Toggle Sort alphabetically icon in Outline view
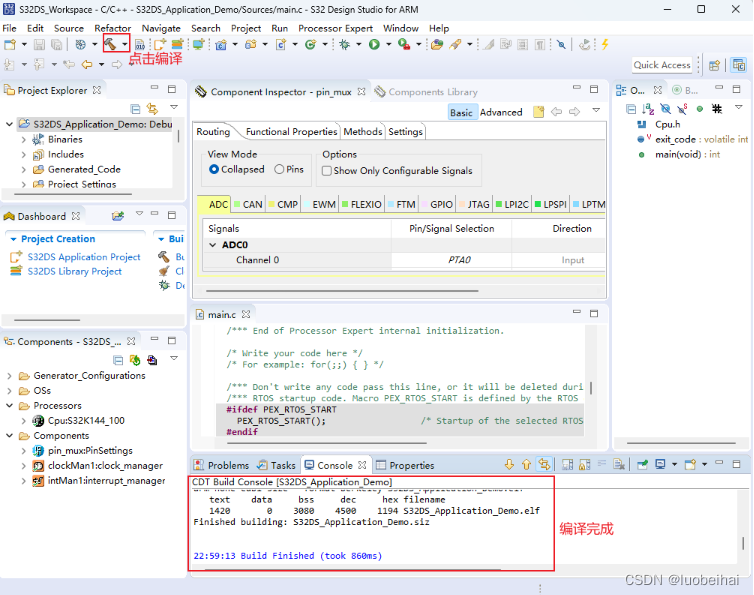Image resolution: width=754 pixels, height=595 pixels. (x=648, y=109)
